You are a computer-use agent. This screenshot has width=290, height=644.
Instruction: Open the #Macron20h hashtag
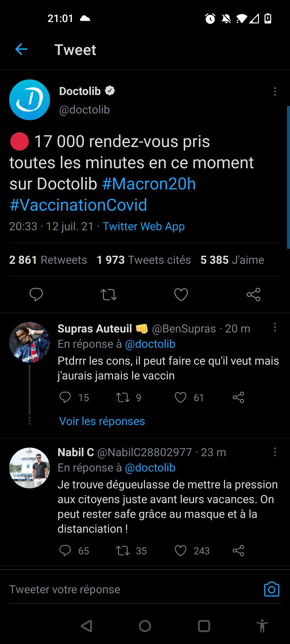(x=149, y=184)
